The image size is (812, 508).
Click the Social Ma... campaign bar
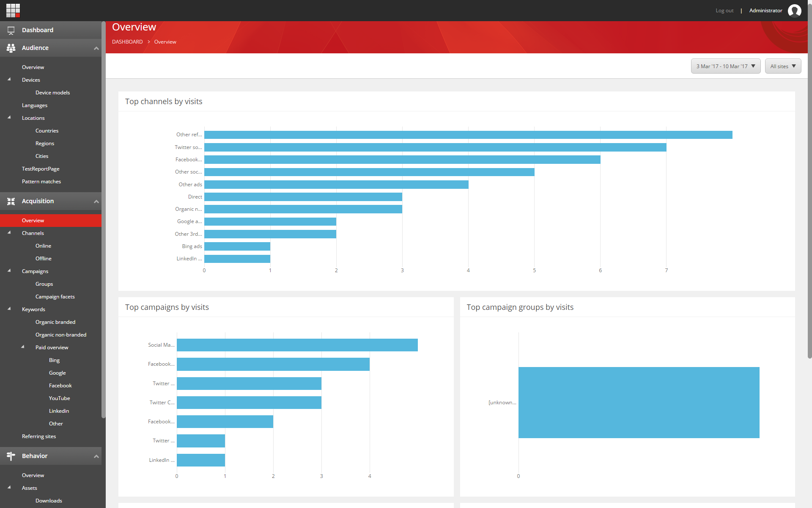[297, 345]
